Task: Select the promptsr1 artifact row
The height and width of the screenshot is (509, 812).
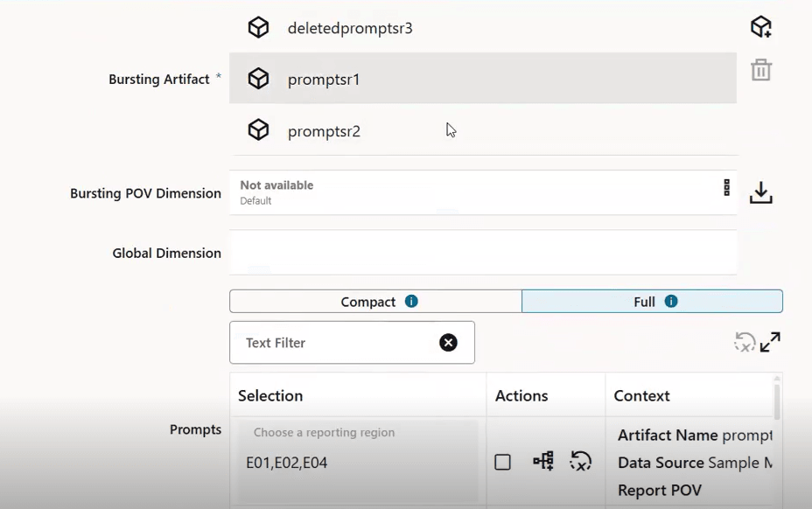Action: point(483,78)
